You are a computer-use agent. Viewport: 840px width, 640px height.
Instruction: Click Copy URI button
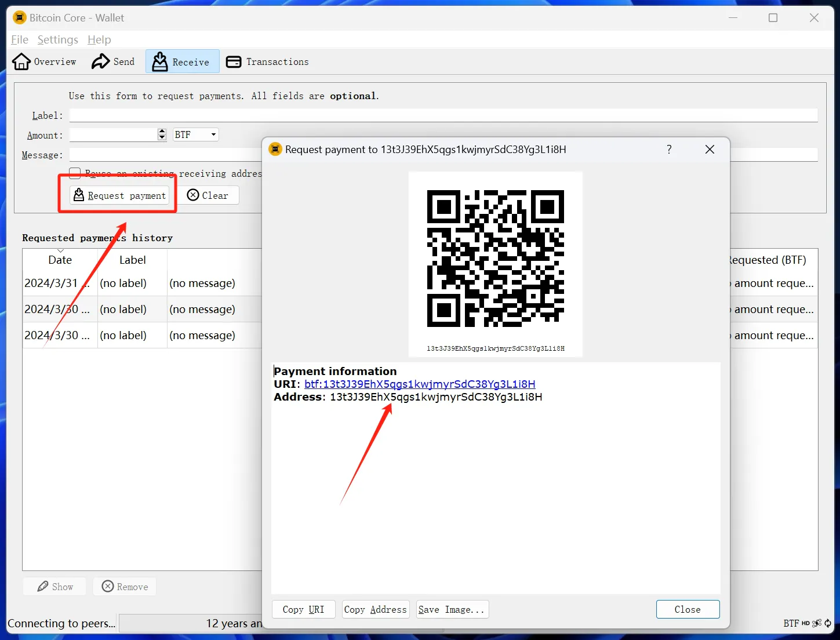point(303,609)
